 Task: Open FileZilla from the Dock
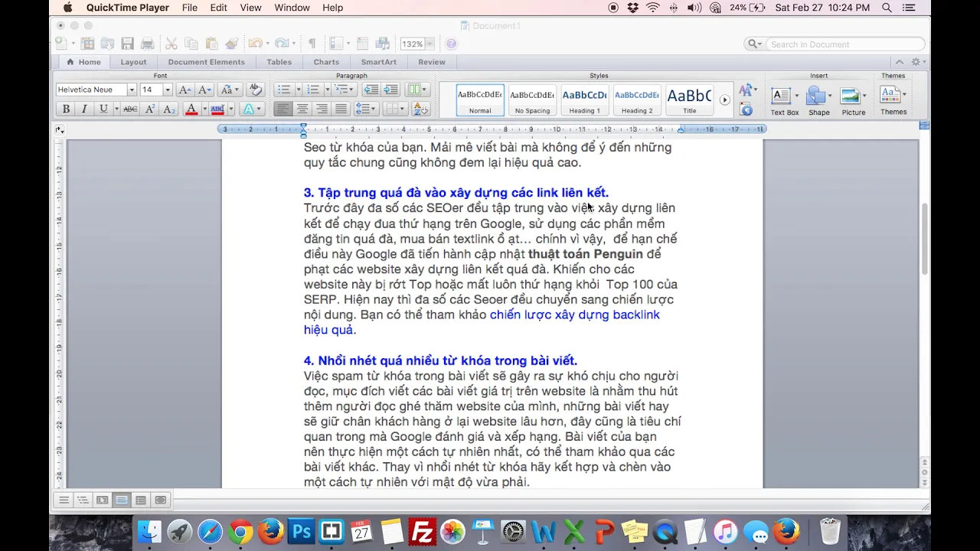[x=422, y=531]
